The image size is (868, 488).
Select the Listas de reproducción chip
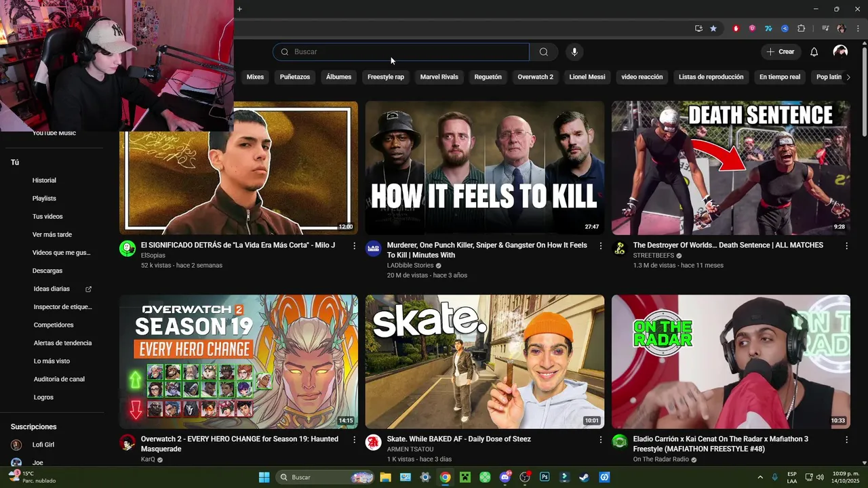tap(711, 77)
